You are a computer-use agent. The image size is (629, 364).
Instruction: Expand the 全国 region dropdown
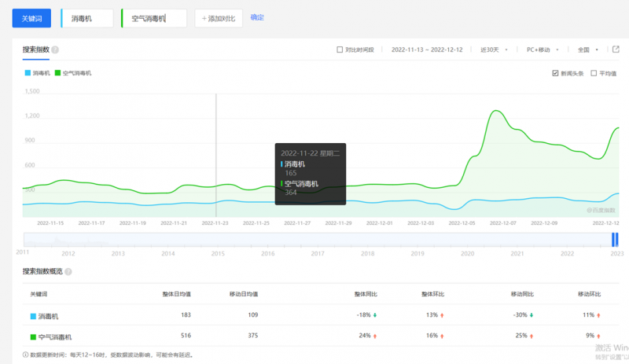pos(587,50)
